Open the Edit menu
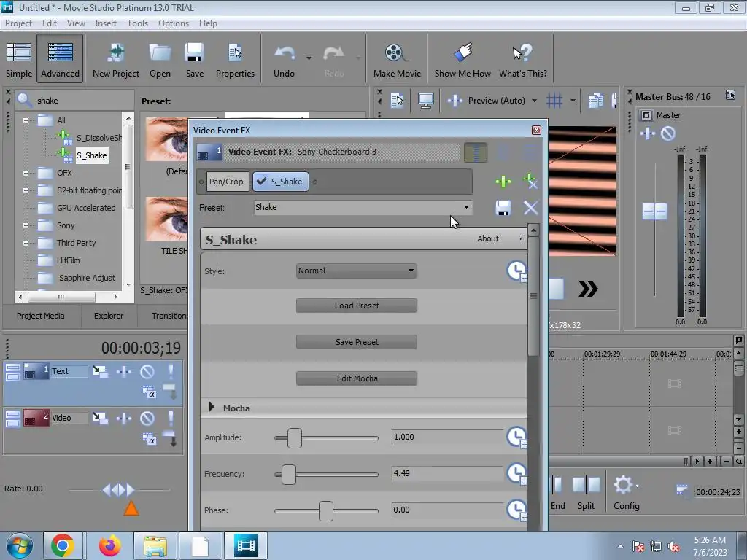Screen dimensions: 747x560 click(x=49, y=23)
